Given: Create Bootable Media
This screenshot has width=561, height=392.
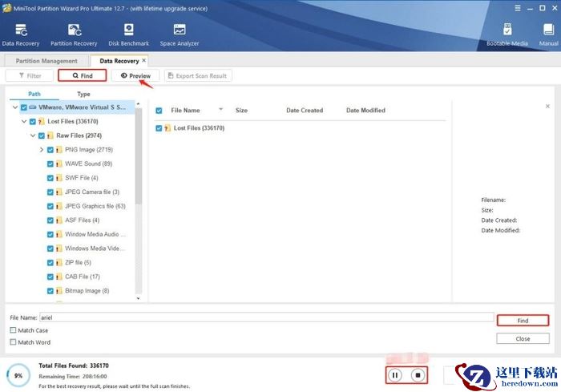Looking at the screenshot, I should click(x=507, y=34).
